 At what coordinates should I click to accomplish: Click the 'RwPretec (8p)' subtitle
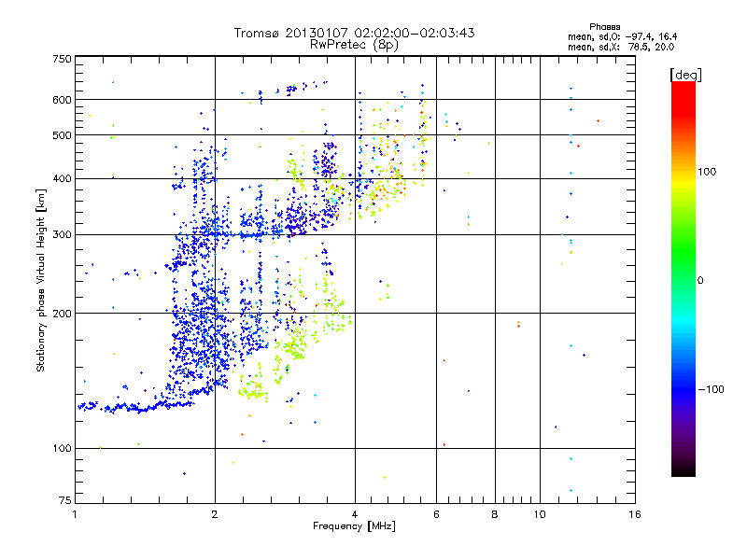(354, 45)
